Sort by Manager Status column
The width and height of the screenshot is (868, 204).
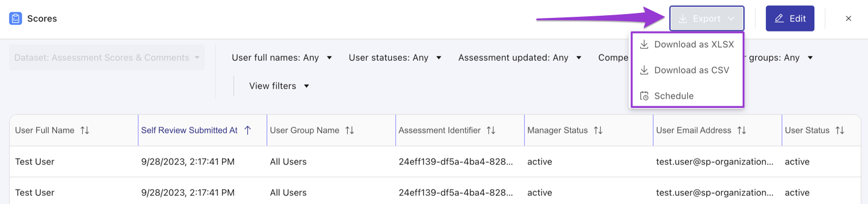coord(598,130)
